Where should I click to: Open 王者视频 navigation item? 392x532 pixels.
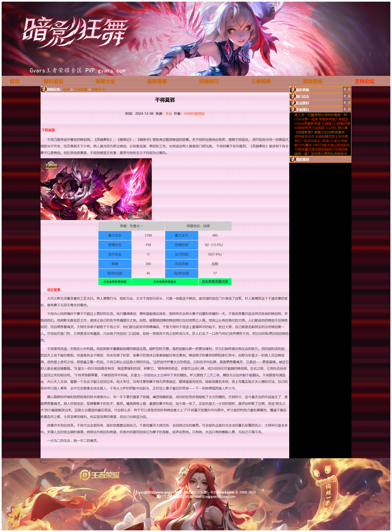click(261, 81)
